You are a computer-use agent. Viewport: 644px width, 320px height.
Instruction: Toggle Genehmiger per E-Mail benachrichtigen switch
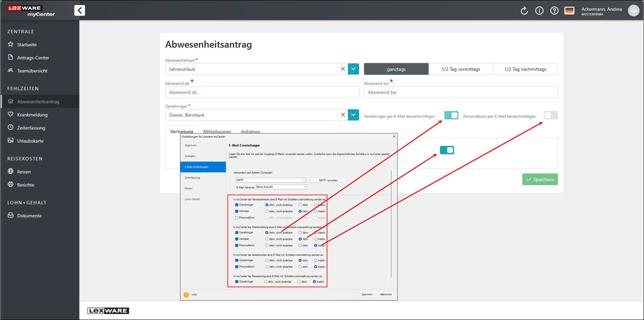tap(451, 115)
